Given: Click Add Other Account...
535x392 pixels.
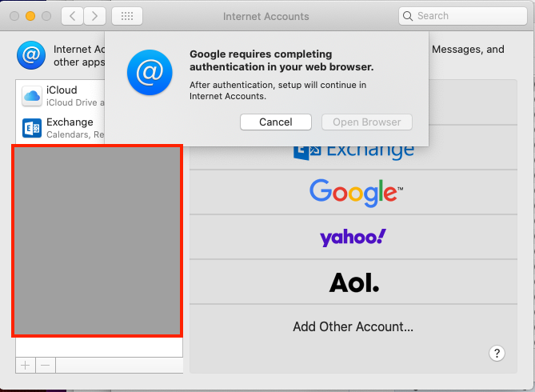Looking at the screenshot, I should click(353, 326).
